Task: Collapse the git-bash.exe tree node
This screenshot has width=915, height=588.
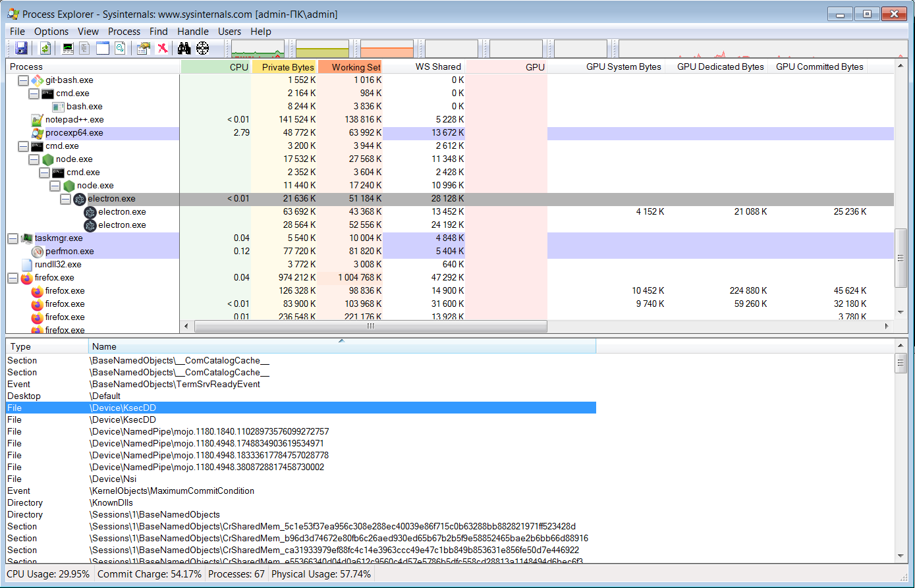Action: [x=23, y=80]
